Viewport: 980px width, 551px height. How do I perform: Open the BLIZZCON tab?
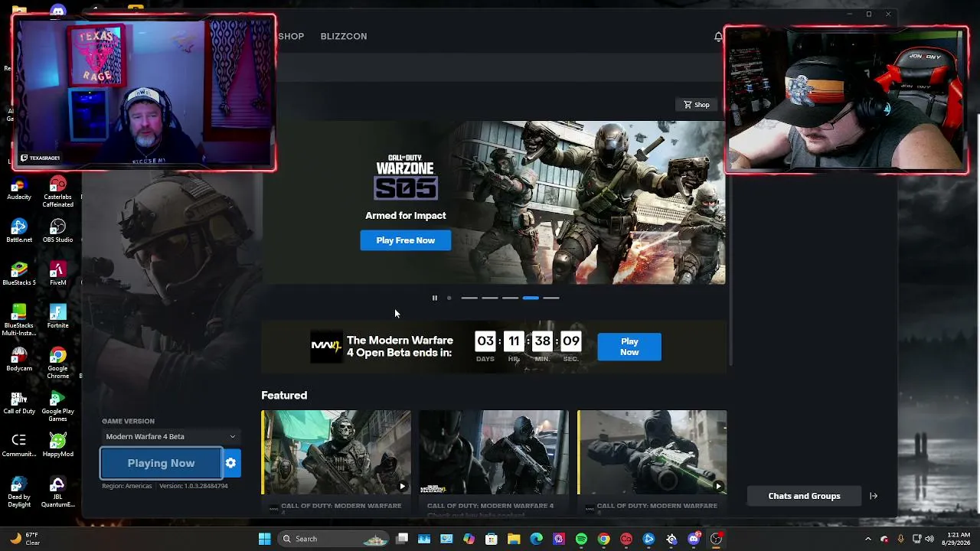click(x=344, y=37)
